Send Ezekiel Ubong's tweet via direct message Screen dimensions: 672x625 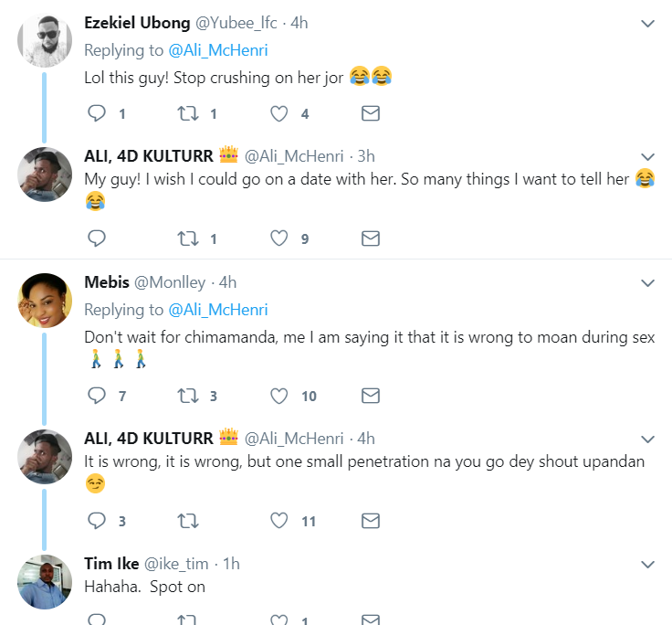(x=371, y=113)
